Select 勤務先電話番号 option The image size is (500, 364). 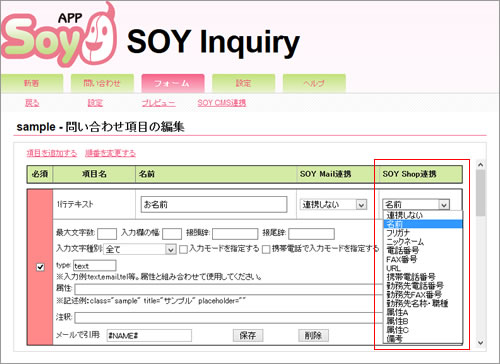(423, 286)
